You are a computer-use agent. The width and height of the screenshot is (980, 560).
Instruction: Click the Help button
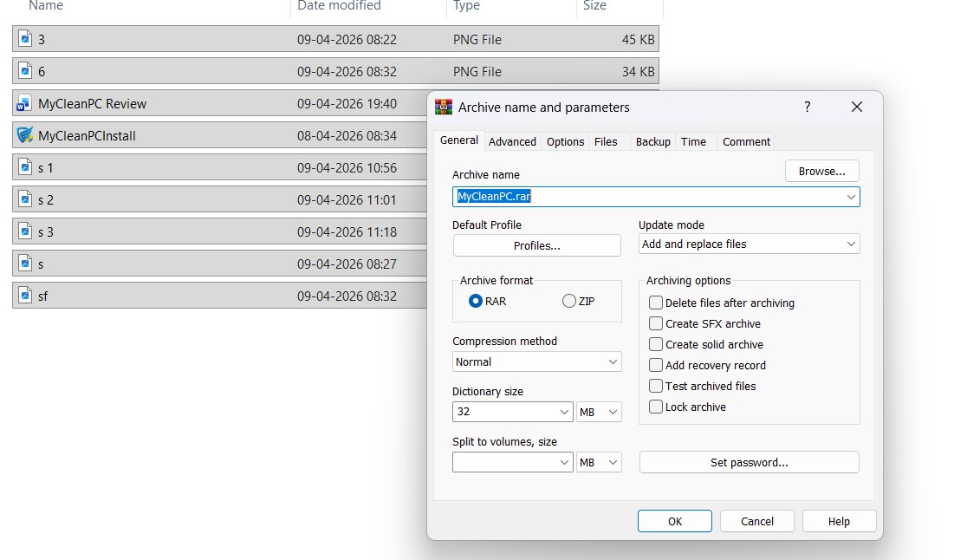point(839,521)
